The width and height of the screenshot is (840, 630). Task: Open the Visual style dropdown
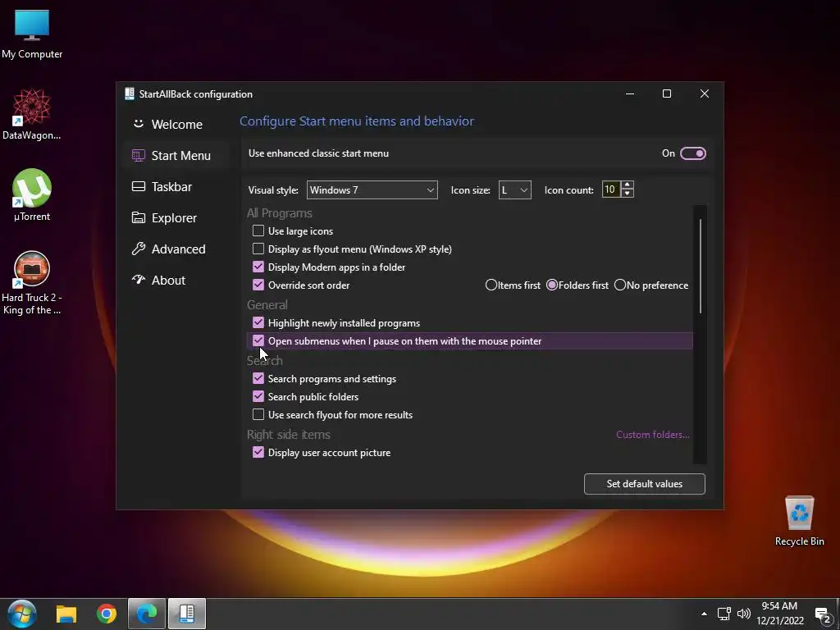[372, 190]
